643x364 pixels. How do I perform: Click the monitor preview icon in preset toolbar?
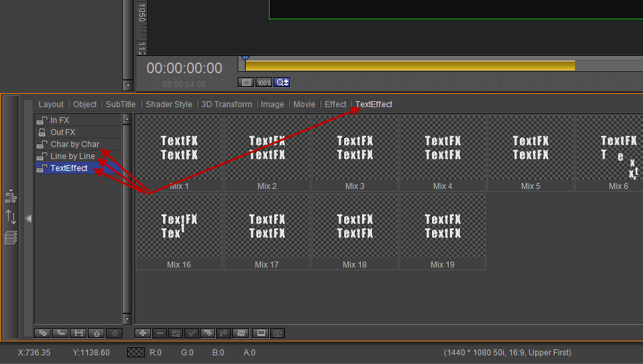261,333
